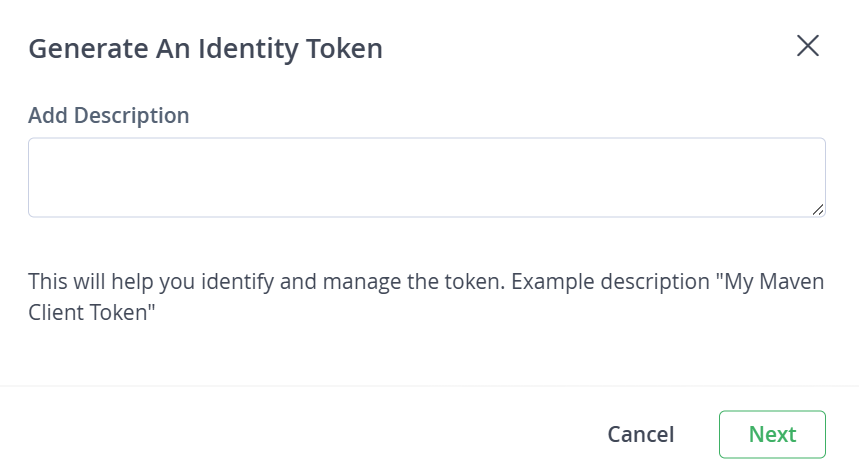Exit the token dialog via X icon

point(807,46)
